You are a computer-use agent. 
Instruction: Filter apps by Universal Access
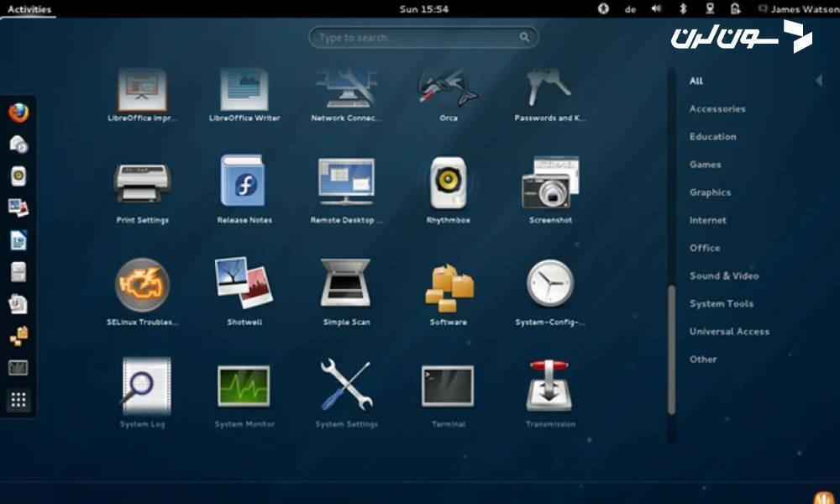729,332
